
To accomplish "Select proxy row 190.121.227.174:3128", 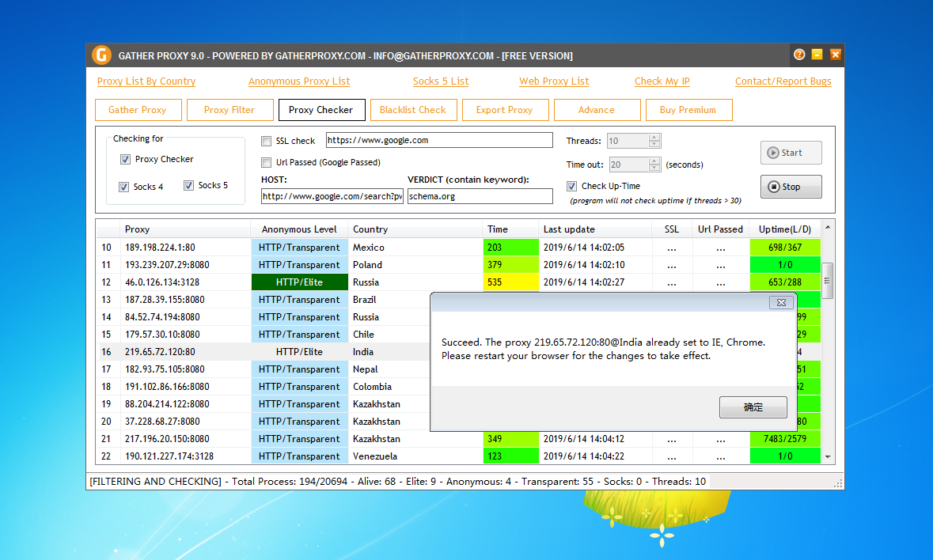I will [459, 456].
